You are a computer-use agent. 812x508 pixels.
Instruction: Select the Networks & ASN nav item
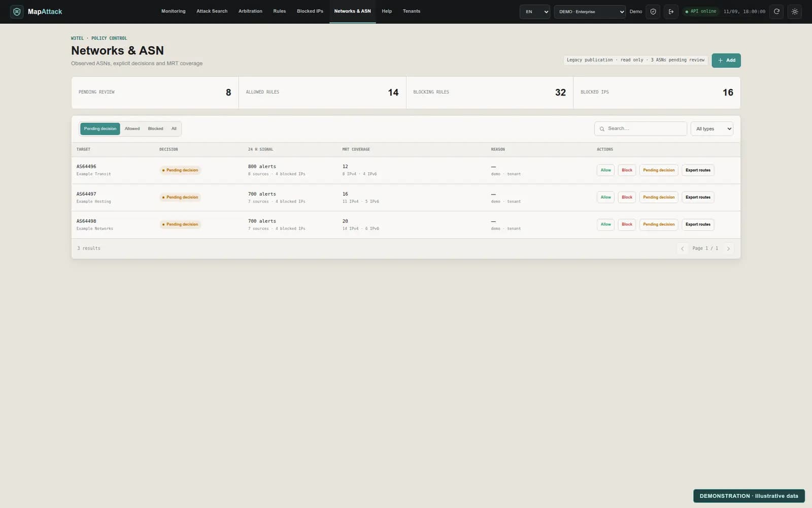[352, 11]
